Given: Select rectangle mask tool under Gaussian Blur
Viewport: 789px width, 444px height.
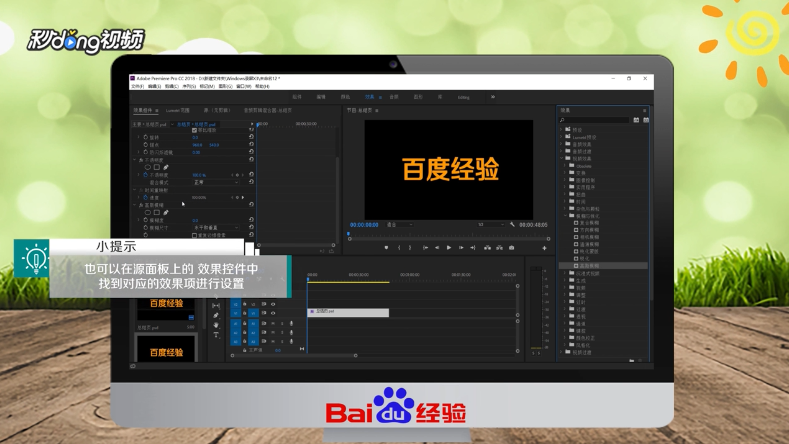Looking at the screenshot, I should (x=156, y=212).
